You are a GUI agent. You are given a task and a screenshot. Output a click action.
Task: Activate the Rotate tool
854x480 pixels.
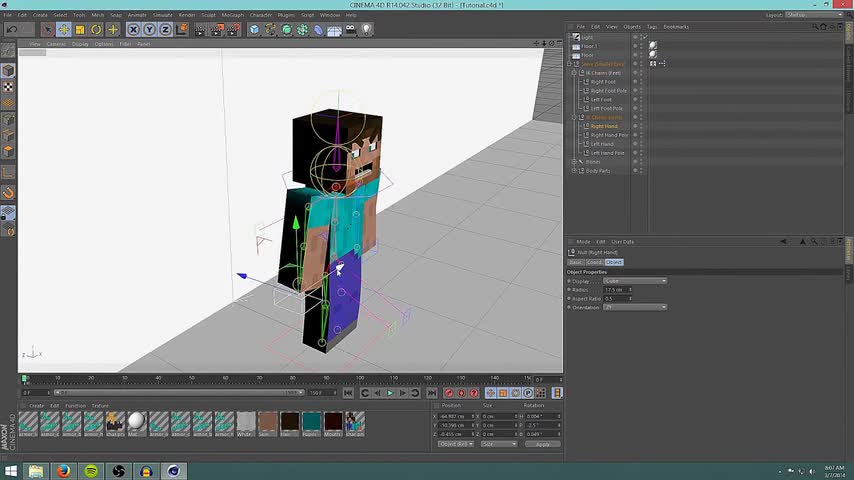pyautogui.click(x=96, y=29)
